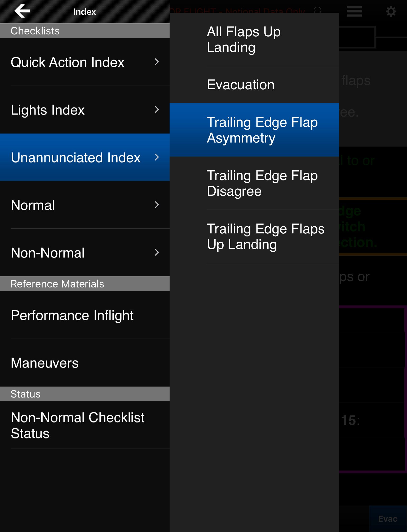Open Non-Normal Checklist Status
407x532 pixels.
(77, 425)
